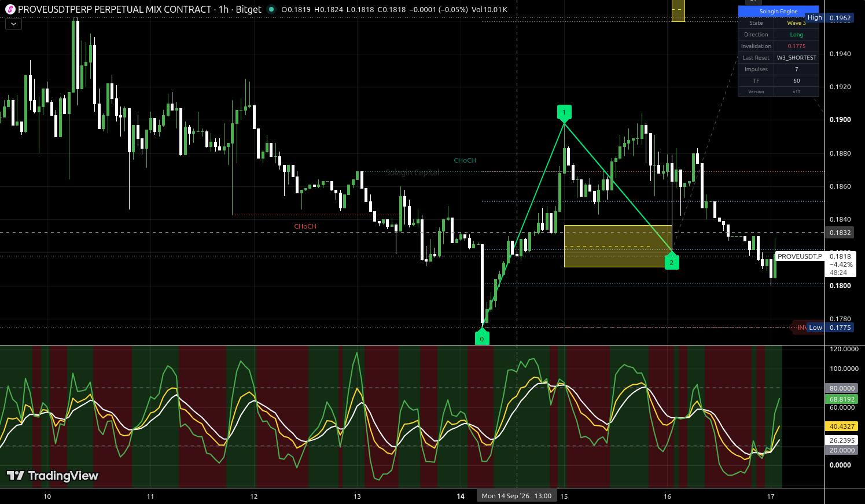Click the green CHoCH label
The height and width of the screenshot is (504, 865).
[465, 160]
